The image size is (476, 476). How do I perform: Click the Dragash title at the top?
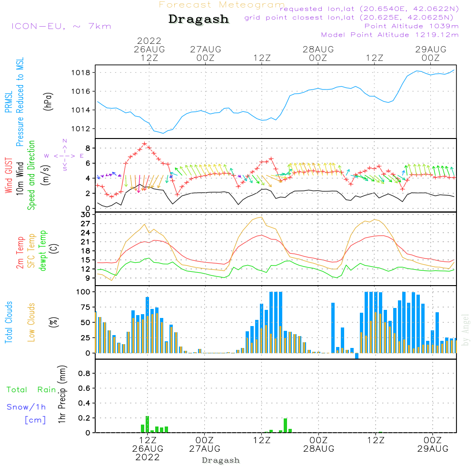point(198,19)
